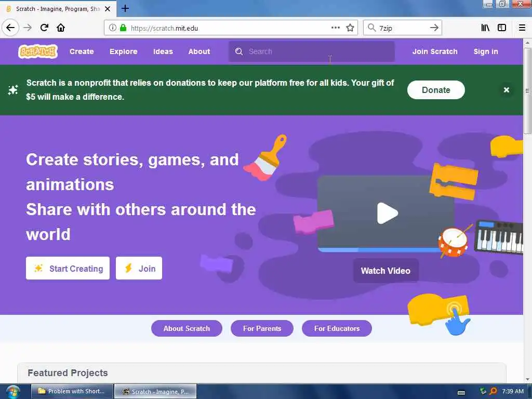
Task: Open the Explore page
Action: pos(123,51)
